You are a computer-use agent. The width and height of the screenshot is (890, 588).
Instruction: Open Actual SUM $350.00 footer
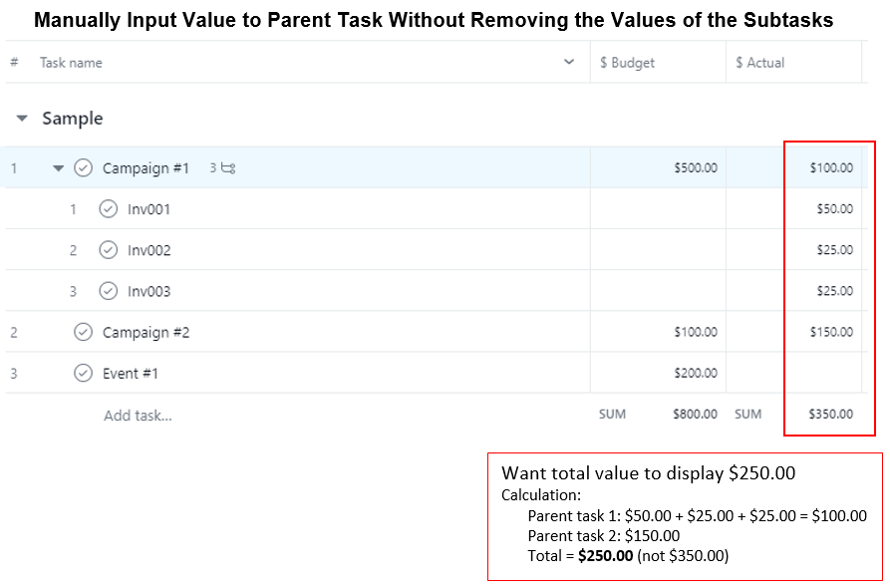(794, 414)
